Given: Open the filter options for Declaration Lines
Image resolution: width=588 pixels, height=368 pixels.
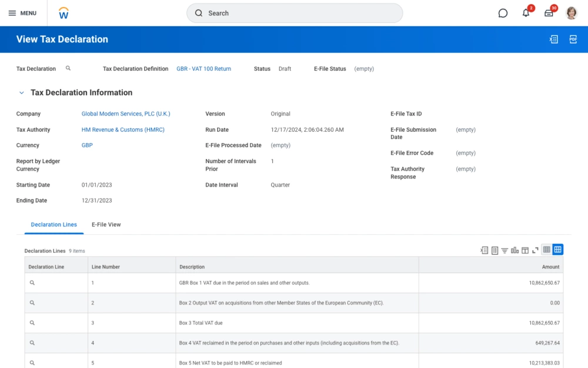Looking at the screenshot, I should pyautogui.click(x=505, y=250).
